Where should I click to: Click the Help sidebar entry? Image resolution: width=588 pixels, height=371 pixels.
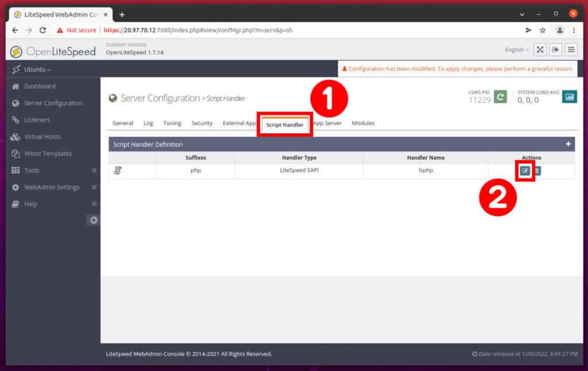click(x=31, y=204)
